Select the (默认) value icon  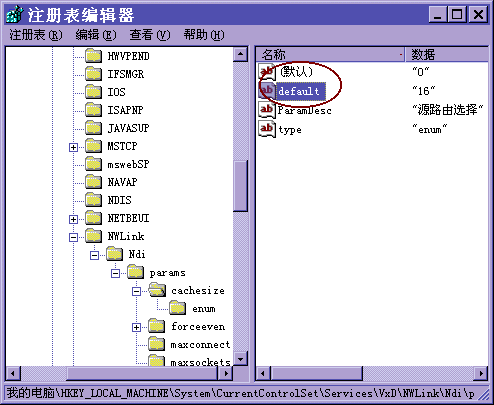(267, 71)
